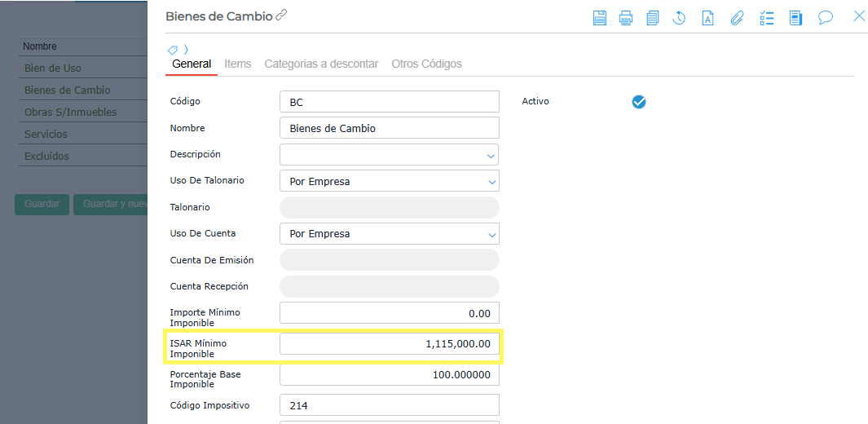This screenshot has height=424, width=868.
Task: Open the comments speech bubble
Action: (x=826, y=18)
